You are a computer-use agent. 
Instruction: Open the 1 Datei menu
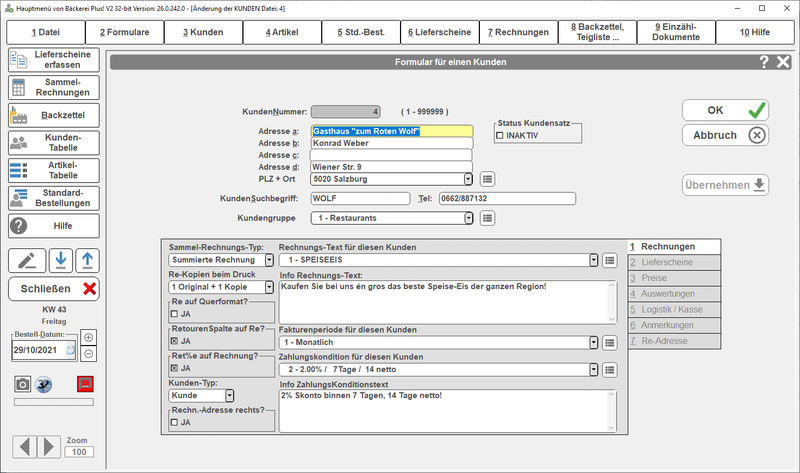(x=45, y=32)
